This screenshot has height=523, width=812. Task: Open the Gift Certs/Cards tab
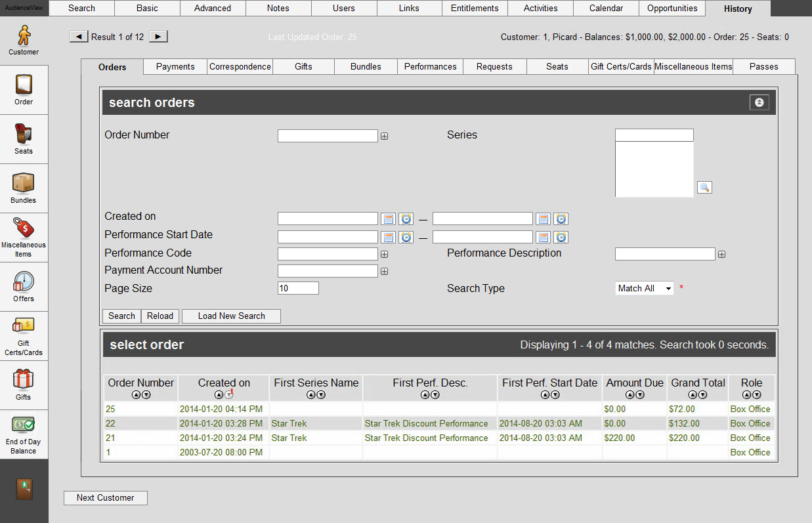[x=621, y=66]
